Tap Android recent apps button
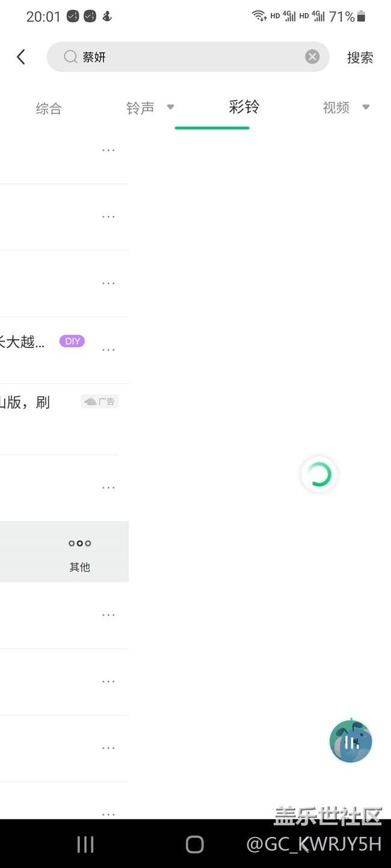The image size is (391, 868). (85, 845)
